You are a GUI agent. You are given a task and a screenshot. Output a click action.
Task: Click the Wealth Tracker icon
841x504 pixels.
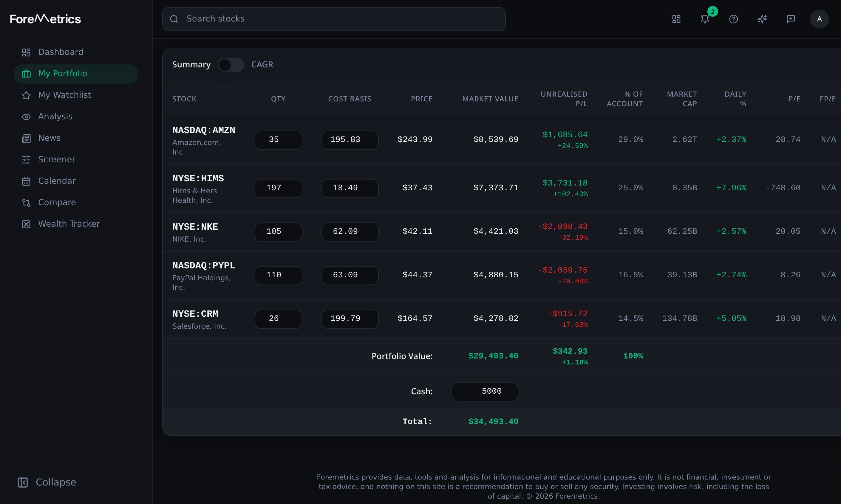(26, 224)
